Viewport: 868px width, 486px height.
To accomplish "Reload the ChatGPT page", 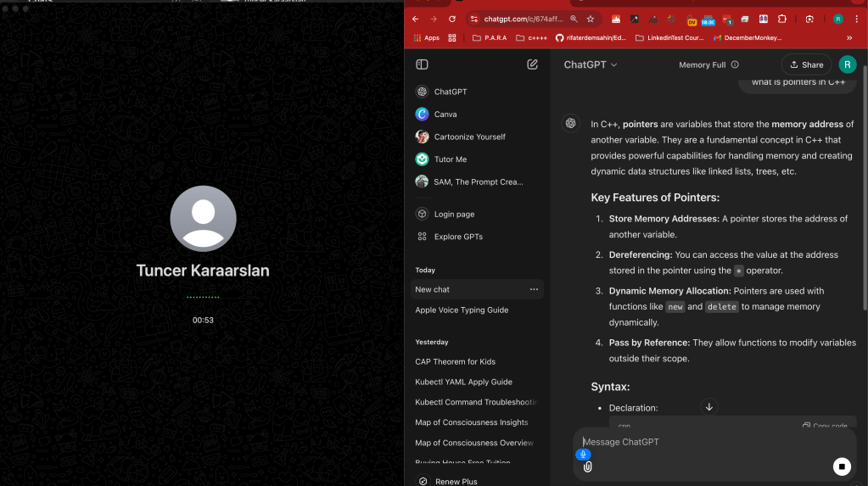I will tap(451, 19).
